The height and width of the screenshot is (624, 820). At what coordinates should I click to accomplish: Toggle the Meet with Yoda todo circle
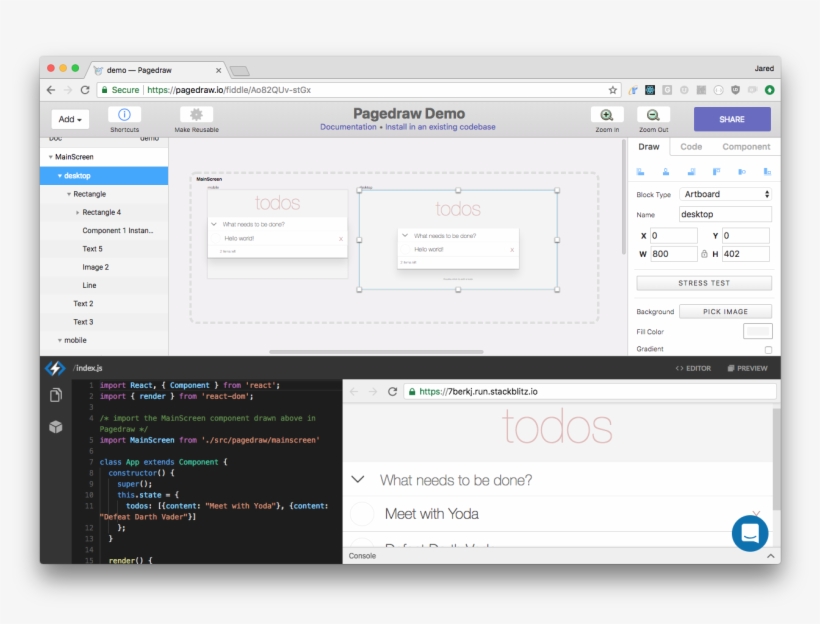362,514
